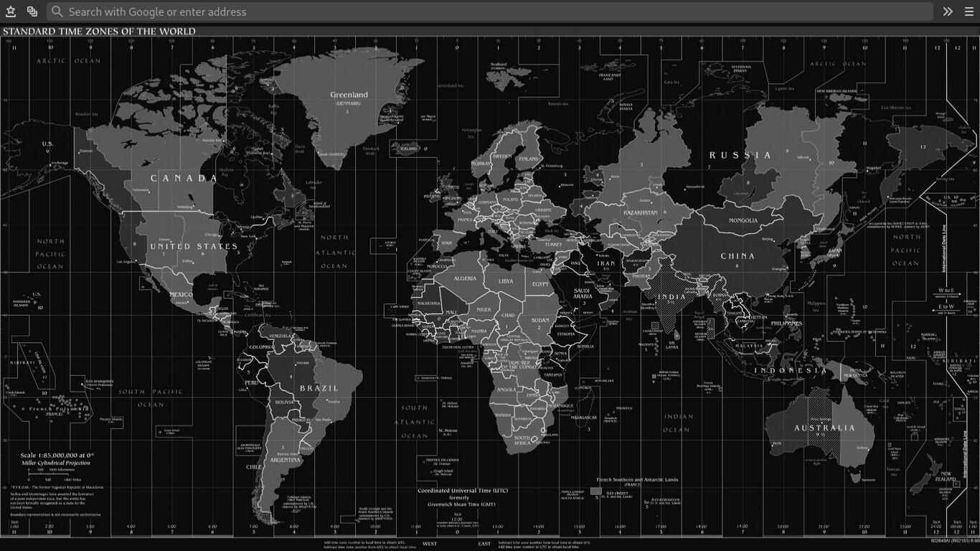This screenshot has height=551, width=980.
Task: Click the 'UNITED STATES' label
Action: click(x=194, y=246)
